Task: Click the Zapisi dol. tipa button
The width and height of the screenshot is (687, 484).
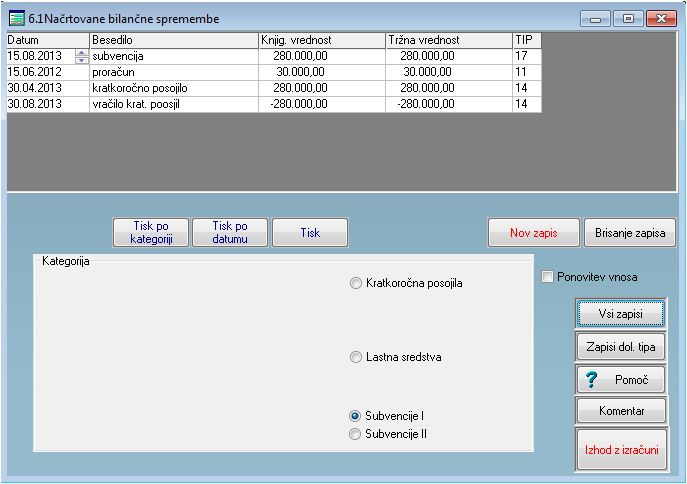Action: [619, 347]
